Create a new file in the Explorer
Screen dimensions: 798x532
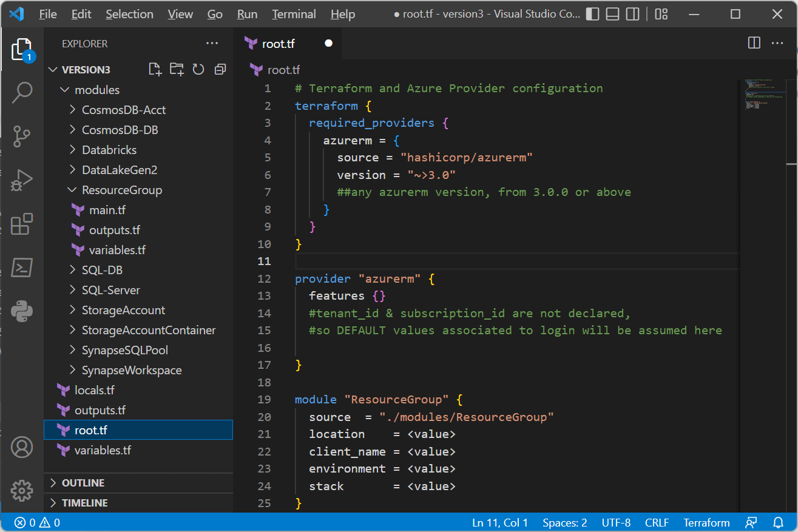click(x=155, y=69)
